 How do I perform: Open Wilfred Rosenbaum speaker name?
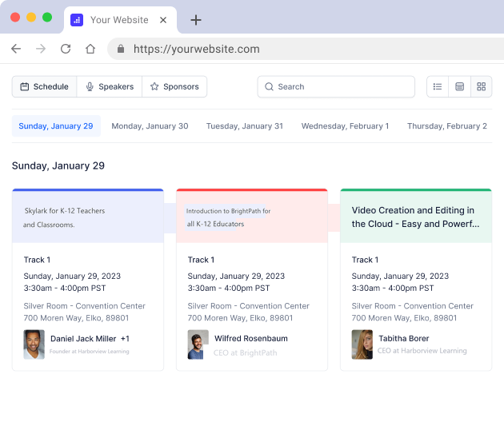click(251, 338)
